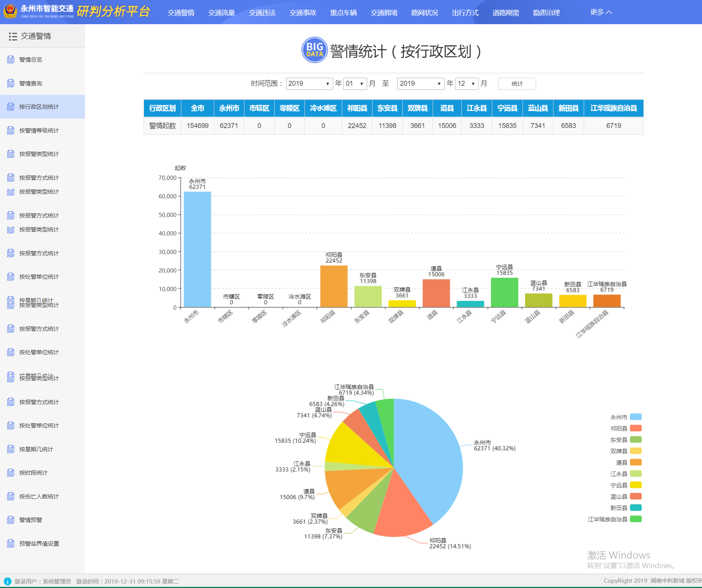Click the icon beside 预警临界值设置
702x588 pixels.
click(x=11, y=543)
